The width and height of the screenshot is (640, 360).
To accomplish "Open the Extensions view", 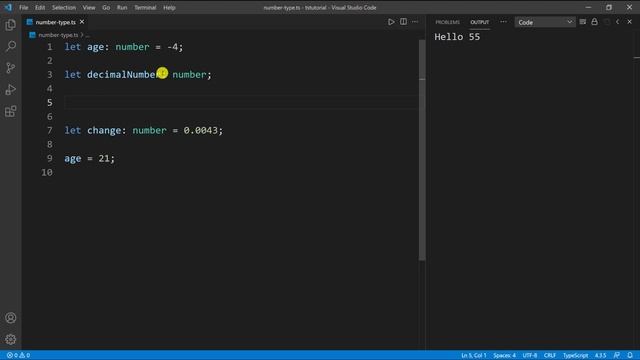I will pos(11,111).
